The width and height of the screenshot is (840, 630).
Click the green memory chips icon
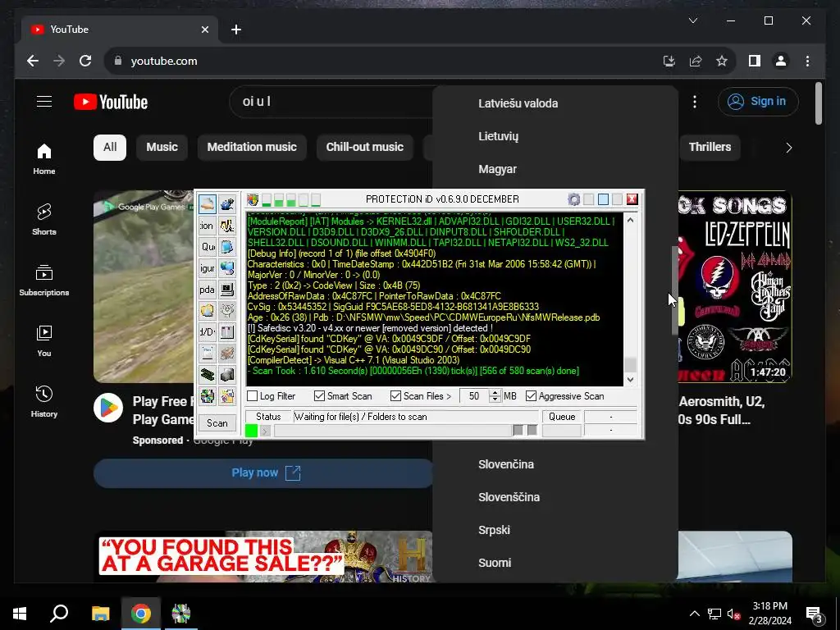coord(208,374)
